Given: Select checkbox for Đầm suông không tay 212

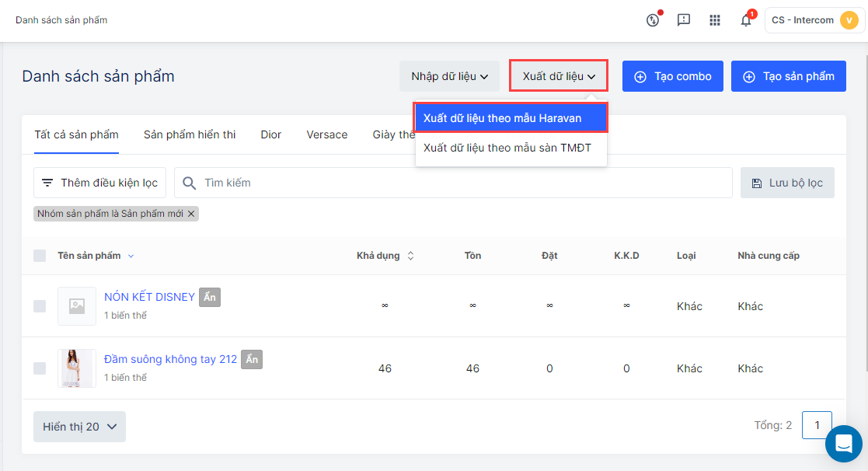Looking at the screenshot, I should click(x=40, y=368).
